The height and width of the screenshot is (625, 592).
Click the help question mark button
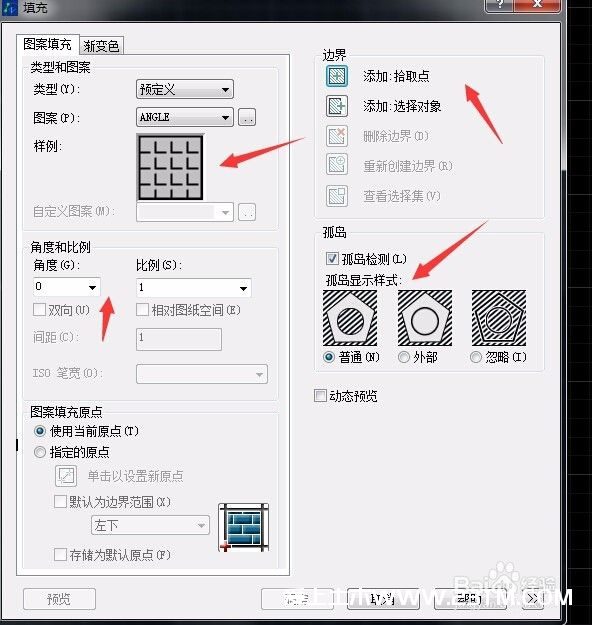click(499, 6)
